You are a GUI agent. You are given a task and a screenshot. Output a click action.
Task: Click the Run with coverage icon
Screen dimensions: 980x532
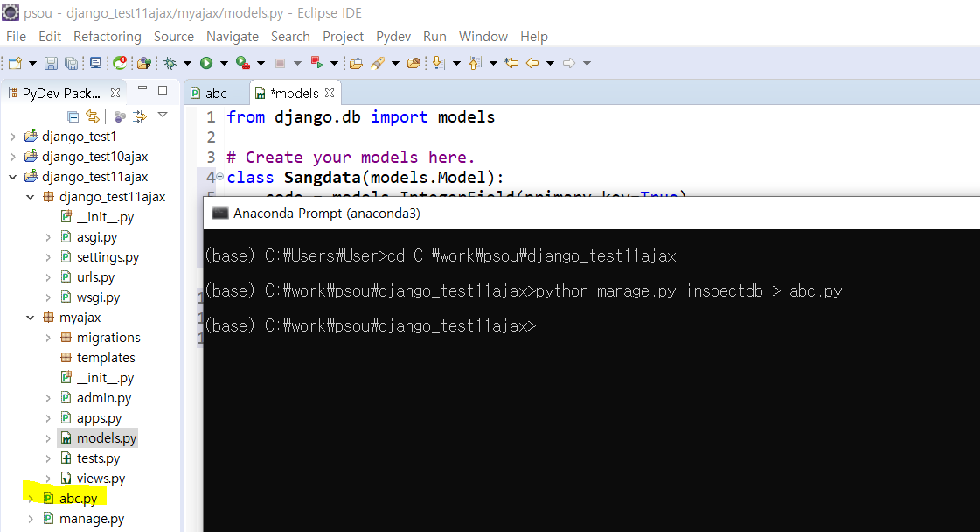pos(243,63)
